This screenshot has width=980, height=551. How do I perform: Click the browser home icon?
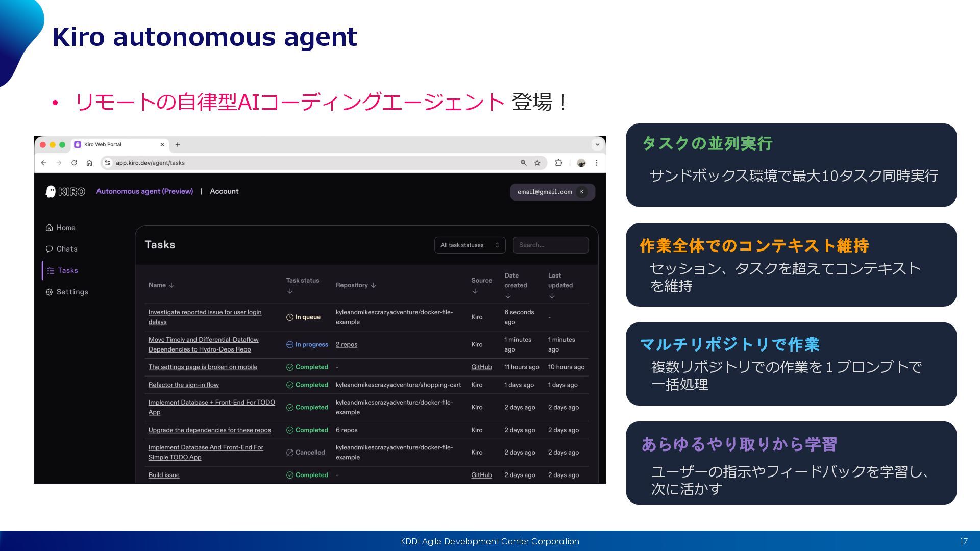(x=89, y=163)
